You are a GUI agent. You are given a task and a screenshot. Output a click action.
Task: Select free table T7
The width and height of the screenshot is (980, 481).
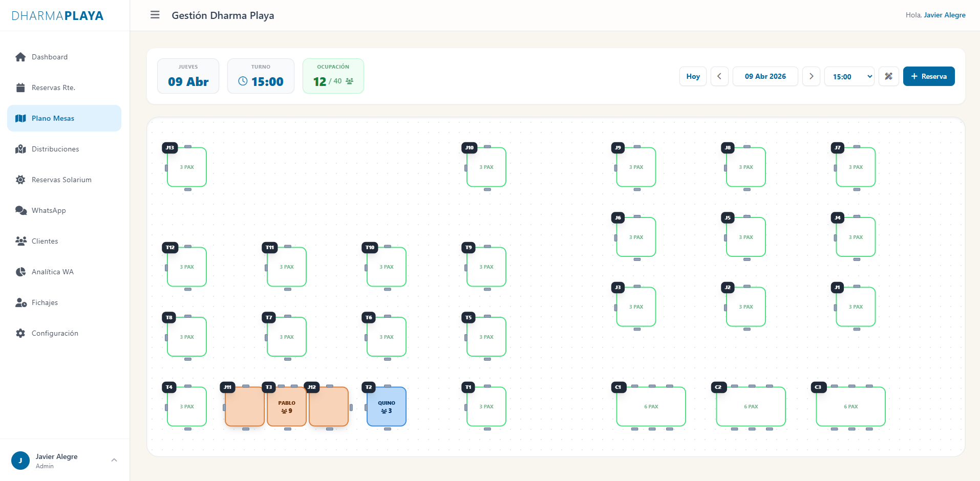click(287, 337)
